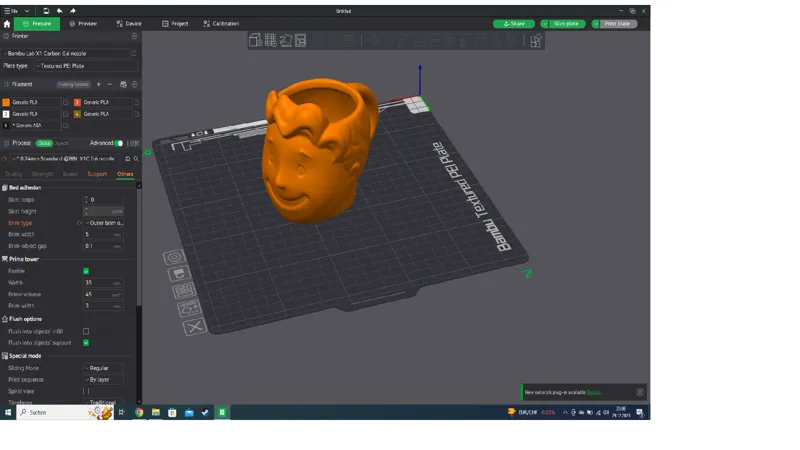Edit filament 1 Generic PLA preset
The image size is (800, 450).
[66, 102]
